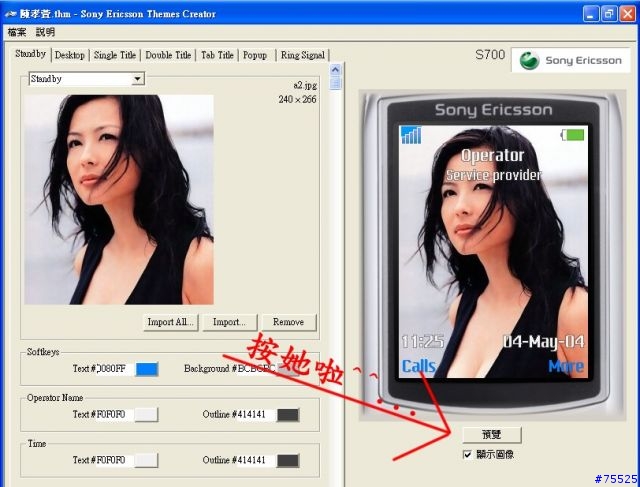
Task: Pick Operator Name text color swatch
Action: tap(146, 415)
